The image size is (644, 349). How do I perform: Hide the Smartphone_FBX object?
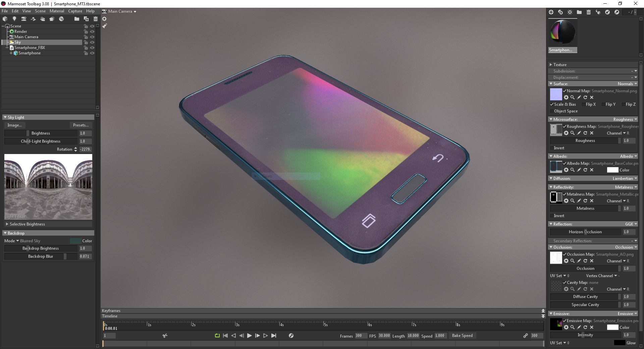click(92, 48)
